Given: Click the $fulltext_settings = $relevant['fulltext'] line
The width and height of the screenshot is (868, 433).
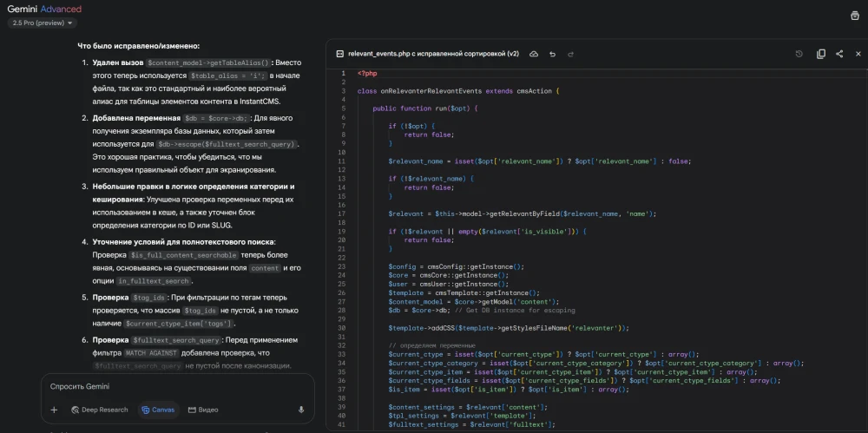Looking at the screenshot, I should click(x=471, y=424).
